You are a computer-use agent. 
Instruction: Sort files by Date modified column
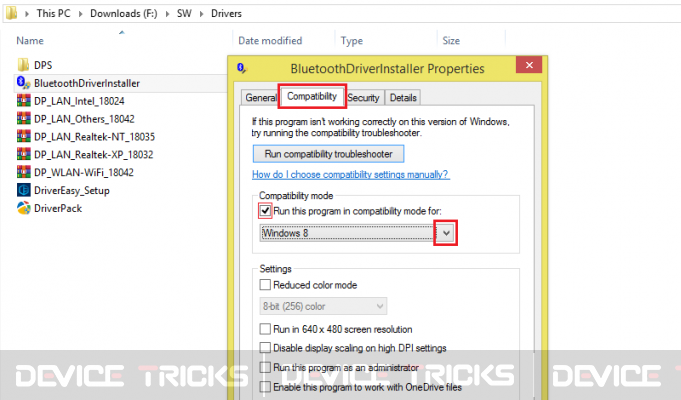coord(270,40)
